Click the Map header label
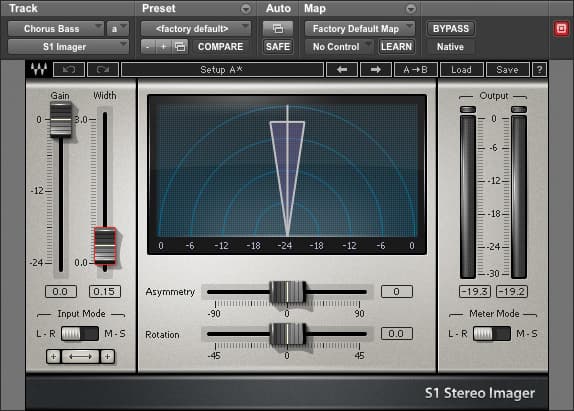The height and width of the screenshot is (411, 574). click(315, 8)
